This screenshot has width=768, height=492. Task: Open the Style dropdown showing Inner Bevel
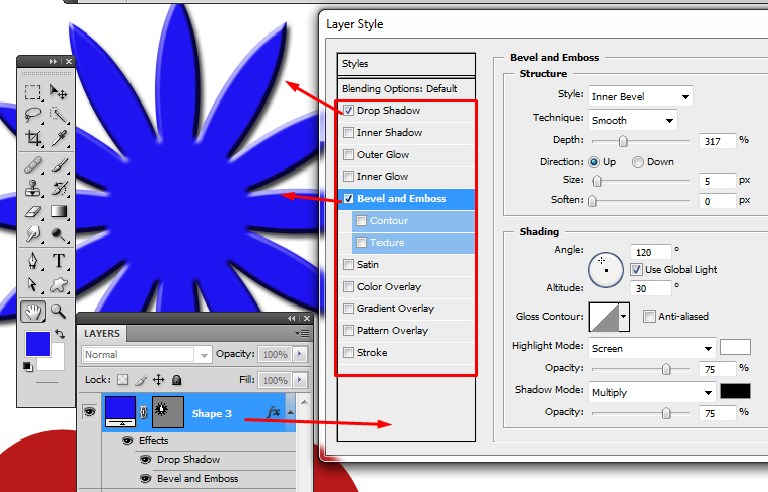pos(641,97)
